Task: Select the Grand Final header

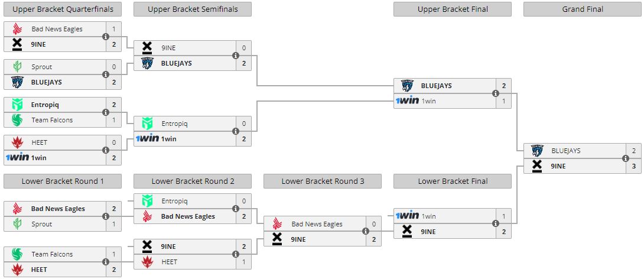Action: tap(583, 9)
